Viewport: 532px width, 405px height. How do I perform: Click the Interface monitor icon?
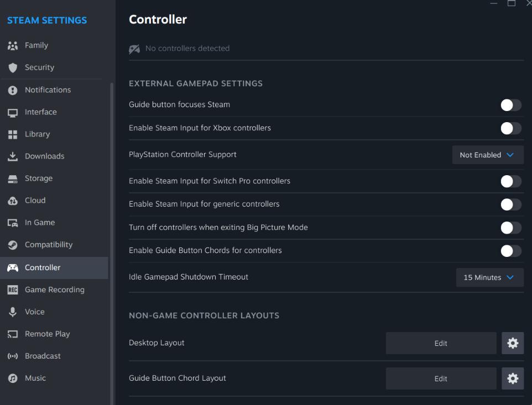point(13,113)
